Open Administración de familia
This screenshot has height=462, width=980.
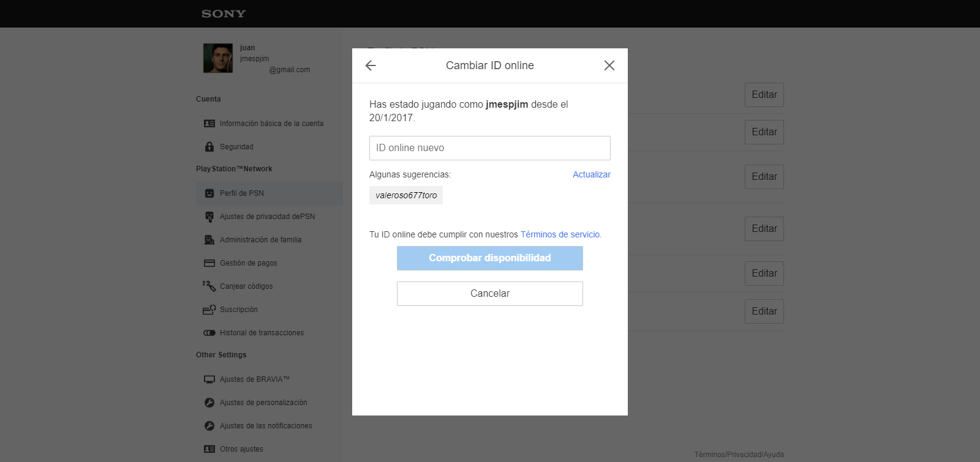coord(261,240)
